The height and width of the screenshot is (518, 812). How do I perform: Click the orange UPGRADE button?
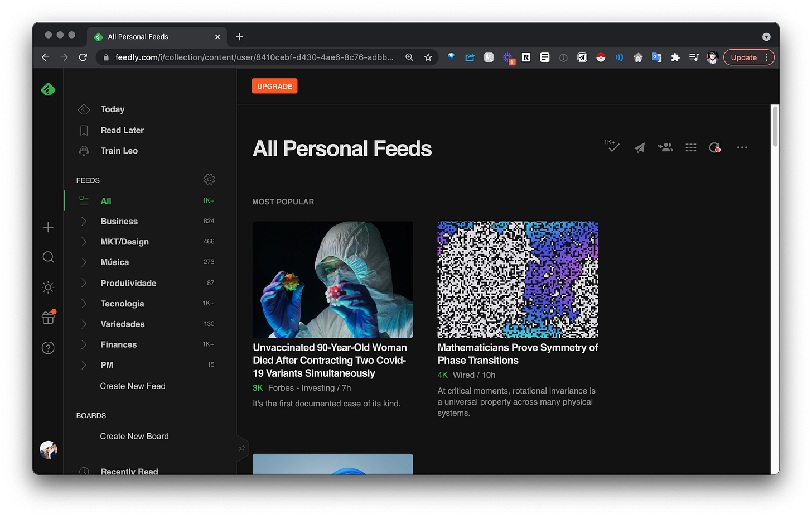point(275,86)
